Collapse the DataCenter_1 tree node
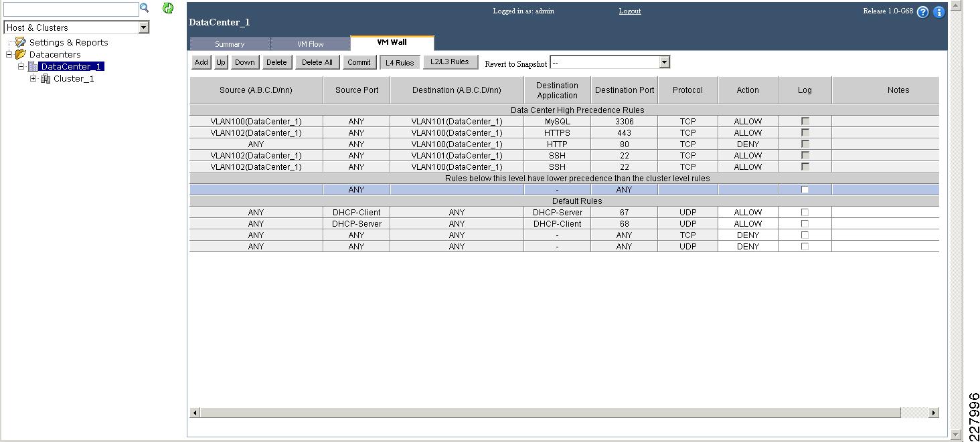The width and height of the screenshot is (980, 442). (x=21, y=66)
